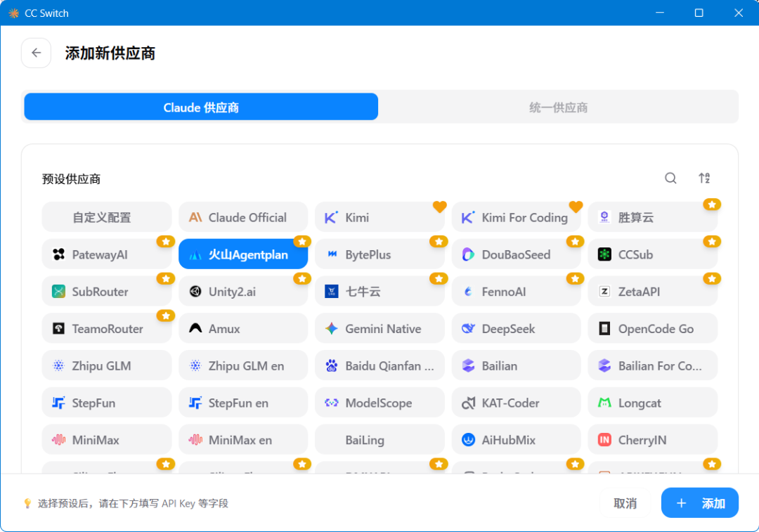The height and width of the screenshot is (532, 759).
Task: Select the MiniMax en preset
Action: [x=243, y=439]
